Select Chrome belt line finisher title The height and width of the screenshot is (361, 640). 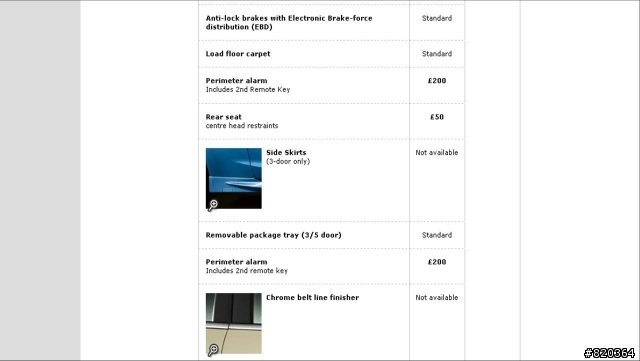pyautogui.click(x=313, y=297)
